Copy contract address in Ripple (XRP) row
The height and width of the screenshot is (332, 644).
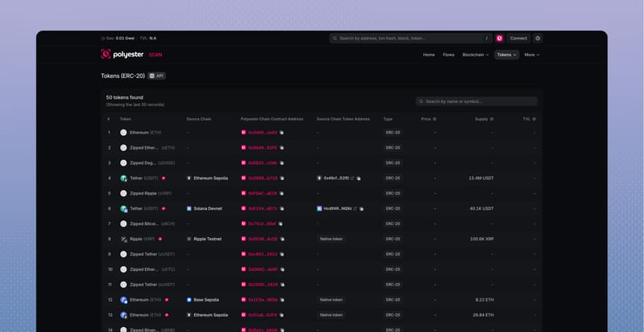[283, 239]
